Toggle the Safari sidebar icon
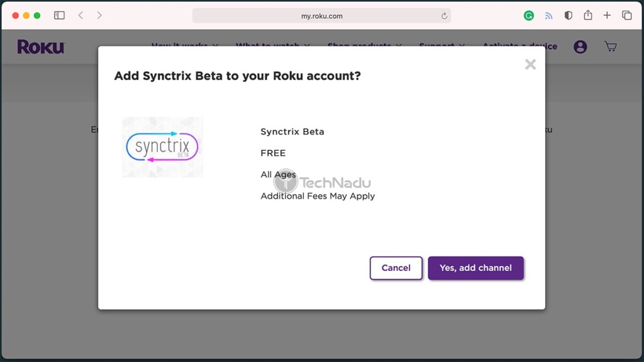644x362 pixels. 59,16
